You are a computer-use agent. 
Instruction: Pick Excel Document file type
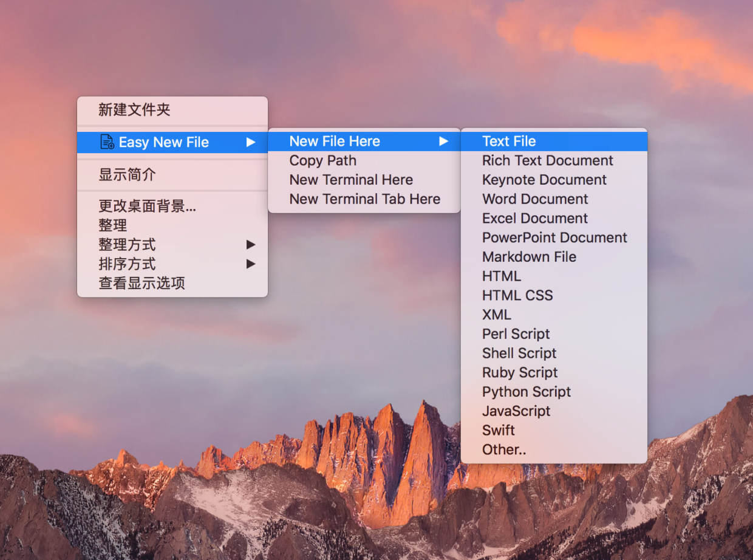tap(554, 219)
